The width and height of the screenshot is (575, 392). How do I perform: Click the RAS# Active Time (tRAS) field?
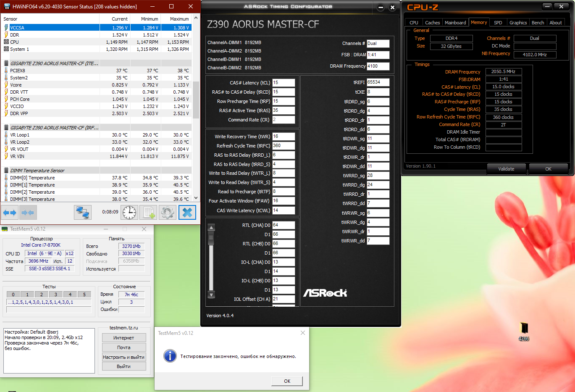pos(284,110)
